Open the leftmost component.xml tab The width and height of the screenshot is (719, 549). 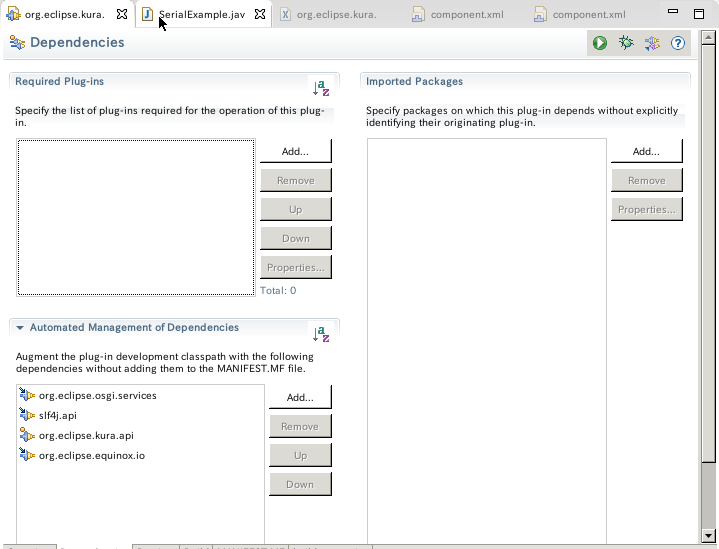[458, 15]
